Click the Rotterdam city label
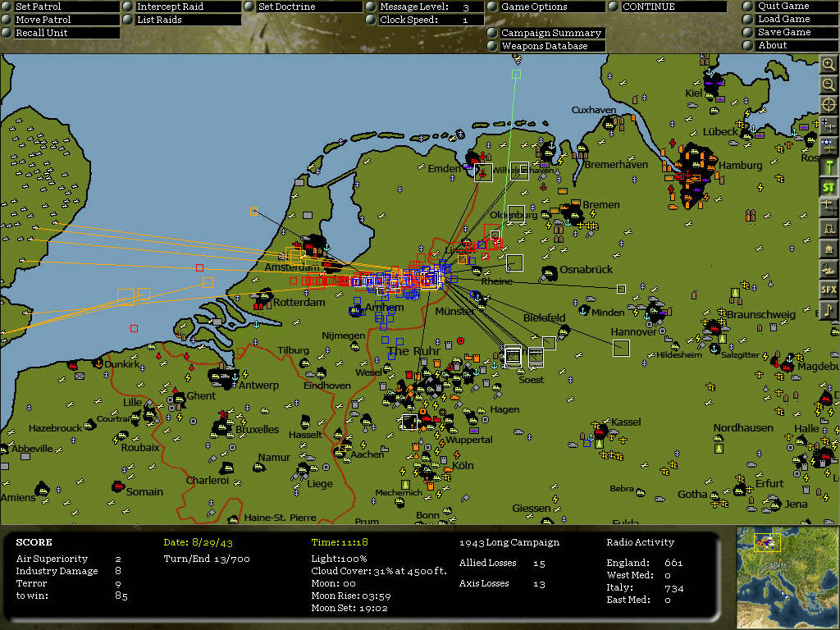Viewport: 840px width, 630px height. (x=299, y=302)
